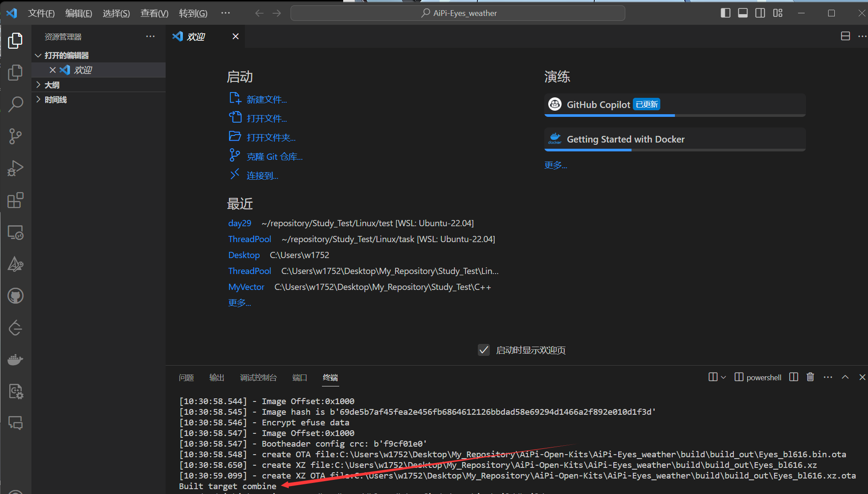868x494 pixels.
Task: Open the new terminal dropdown arrow
Action: (723, 377)
